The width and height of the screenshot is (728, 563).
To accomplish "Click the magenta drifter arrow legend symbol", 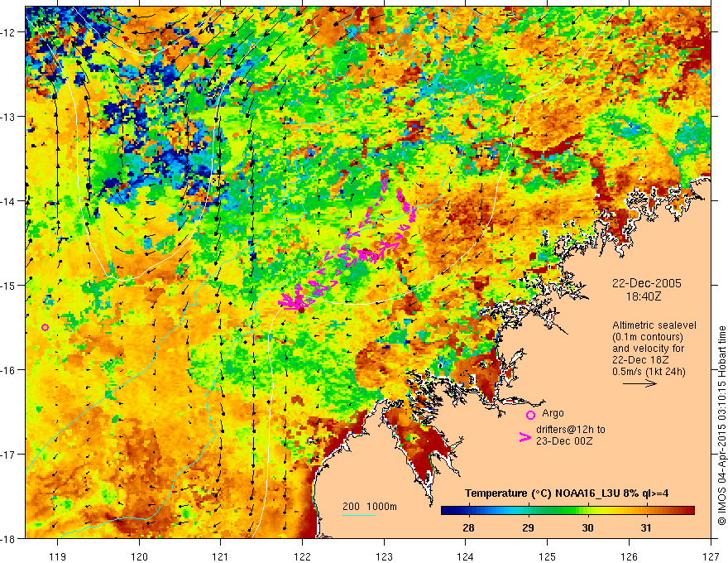I will pos(524,437).
